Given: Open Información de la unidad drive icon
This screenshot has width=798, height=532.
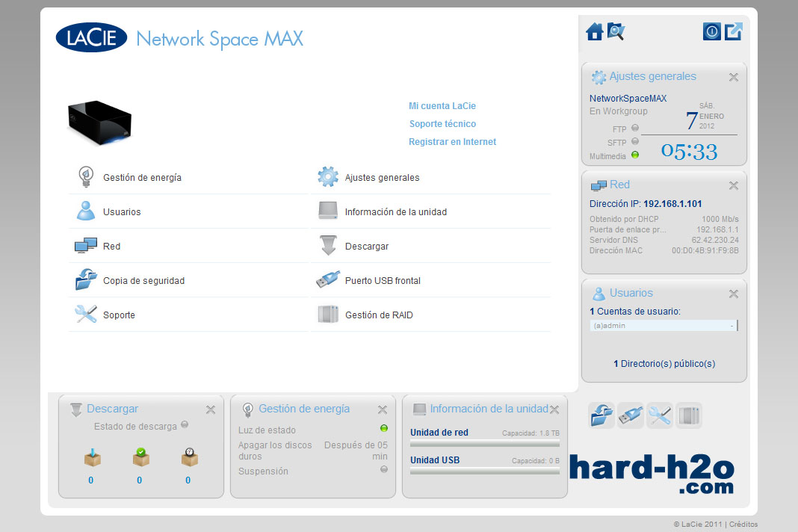Looking at the screenshot, I should coord(328,211).
